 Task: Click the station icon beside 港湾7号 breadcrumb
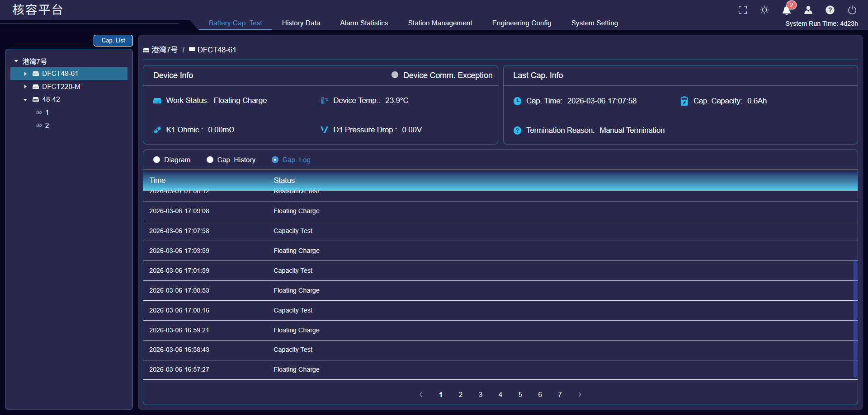(146, 50)
